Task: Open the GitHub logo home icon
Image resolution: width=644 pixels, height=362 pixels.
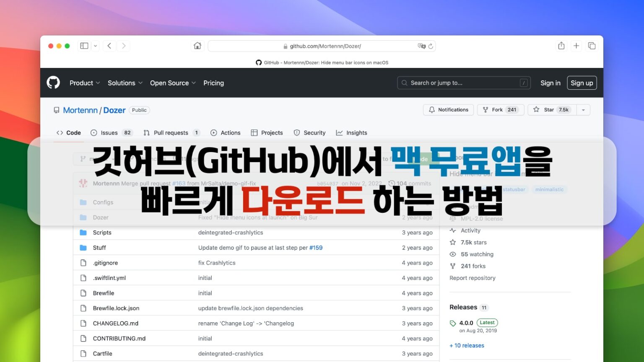Action: [53, 83]
